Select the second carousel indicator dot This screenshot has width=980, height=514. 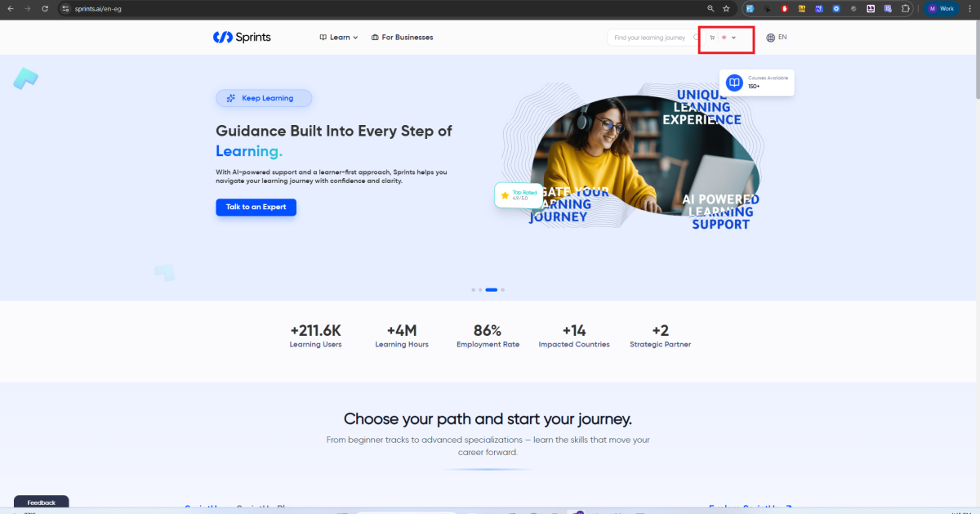[479, 289]
